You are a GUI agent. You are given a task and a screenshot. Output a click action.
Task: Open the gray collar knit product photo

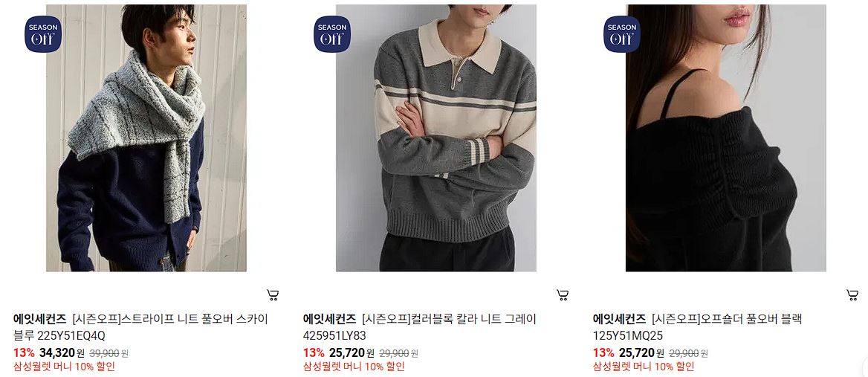pos(436,138)
